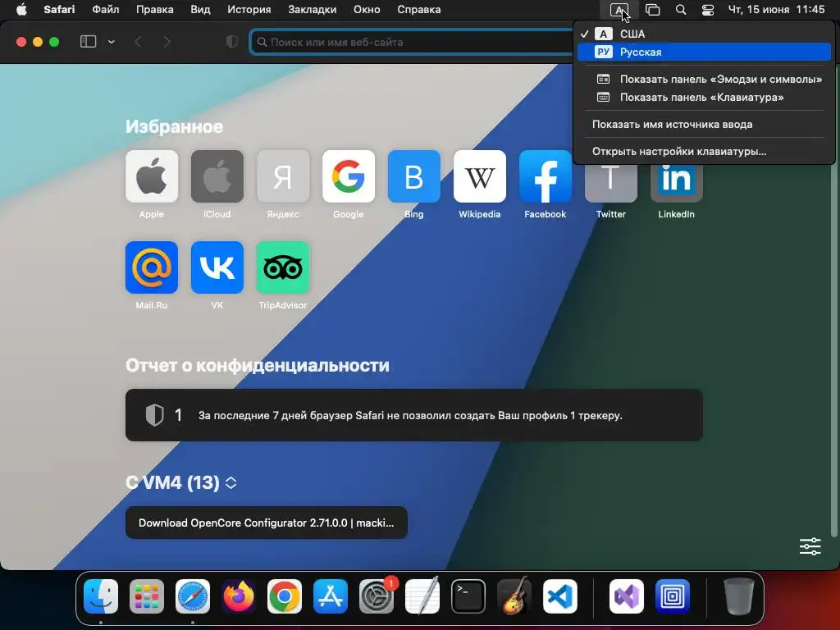Toggle Показать имя источника ввода

(704, 125)
